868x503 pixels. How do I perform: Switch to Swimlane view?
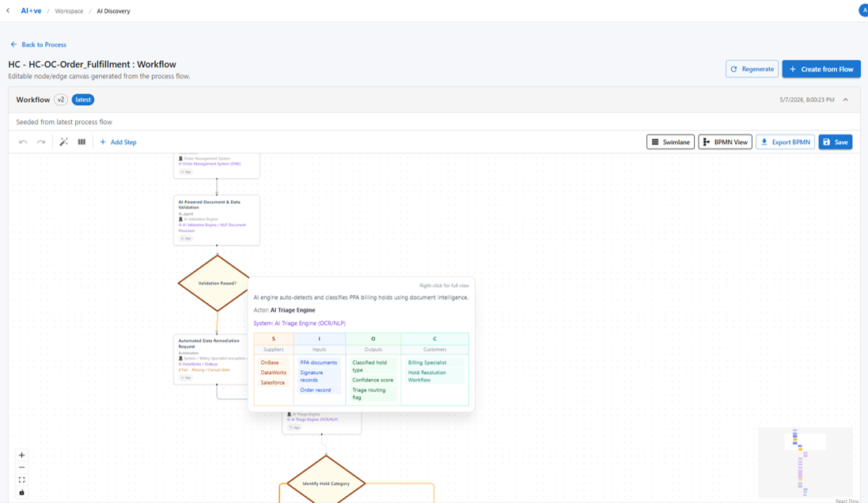(670, 142)
